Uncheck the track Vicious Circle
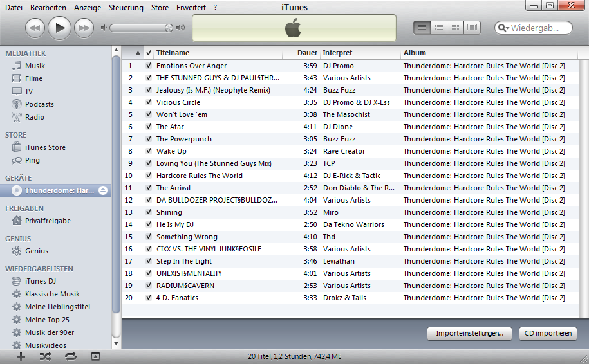589x364 pixels. [x=149, y=102]
